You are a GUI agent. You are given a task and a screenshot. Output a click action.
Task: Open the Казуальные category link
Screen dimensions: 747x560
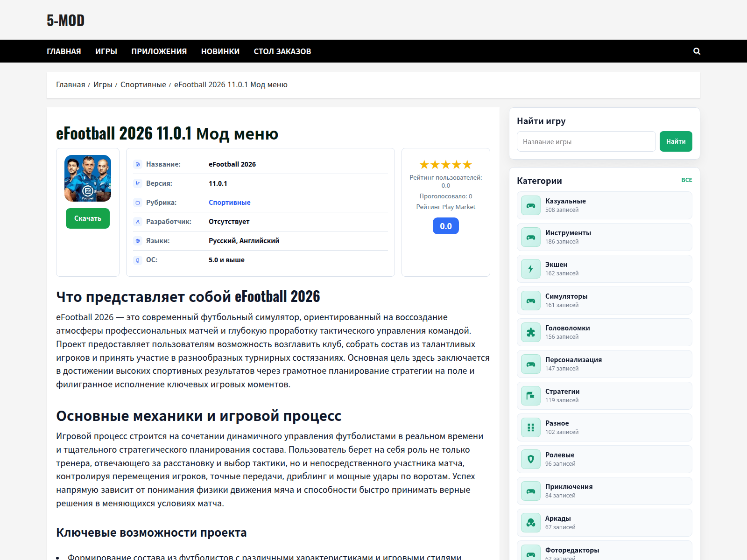(x=605, y=205)
